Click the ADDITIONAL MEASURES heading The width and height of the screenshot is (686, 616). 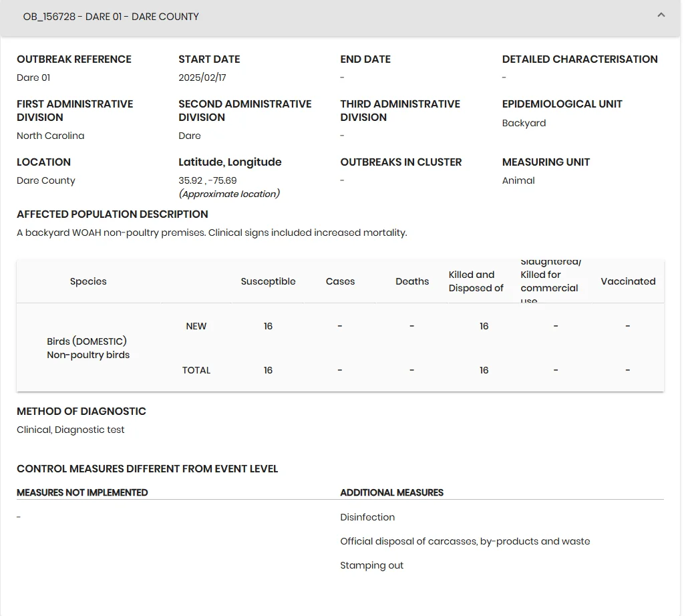point(392,492)
